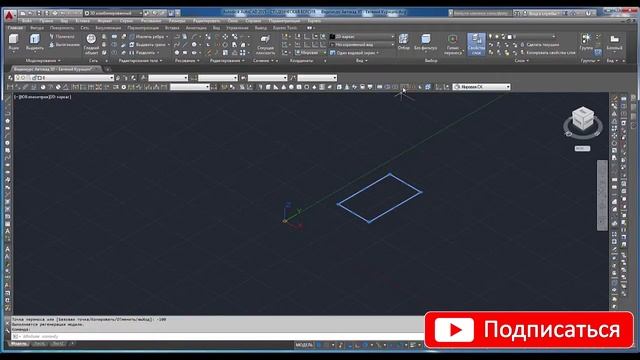
Task: Activate the Выдавить extrude tool in ribbon
Action: (35, 42)
